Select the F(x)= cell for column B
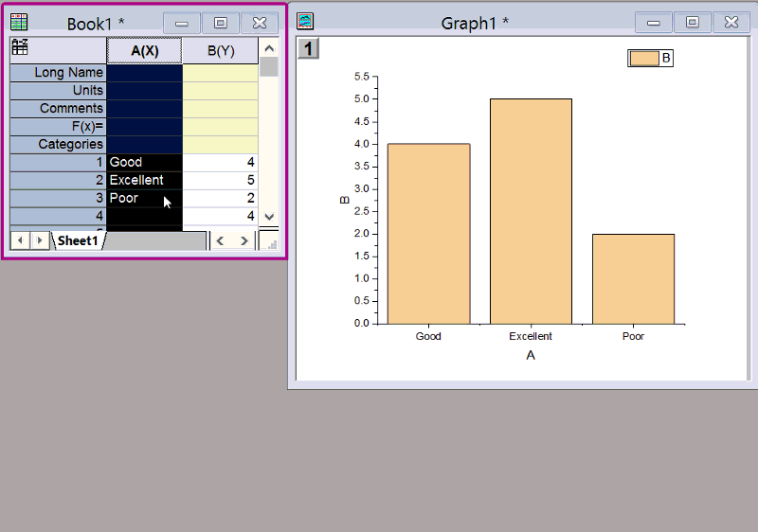This screenshot has width=758, height=532. (x=220, y=127)
